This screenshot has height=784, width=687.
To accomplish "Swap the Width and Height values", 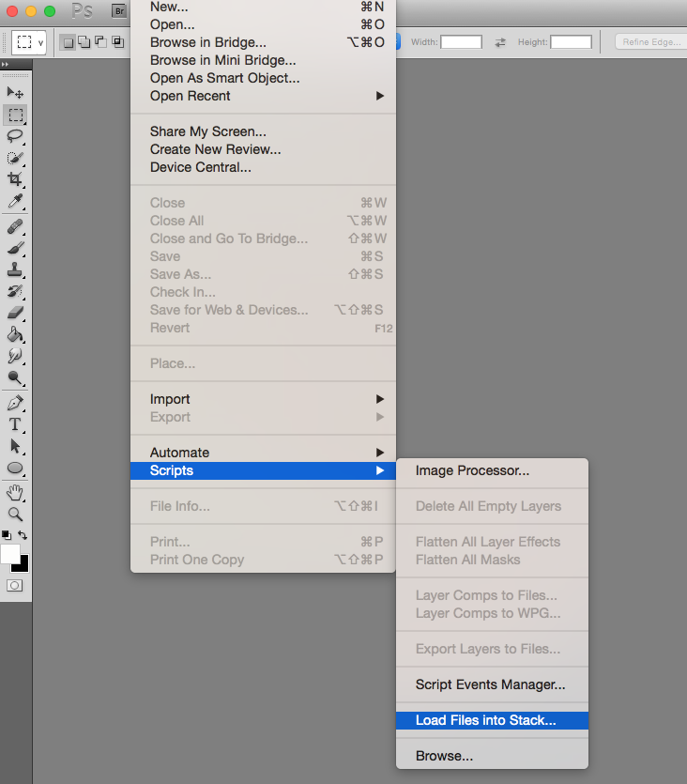I will 500,42.
